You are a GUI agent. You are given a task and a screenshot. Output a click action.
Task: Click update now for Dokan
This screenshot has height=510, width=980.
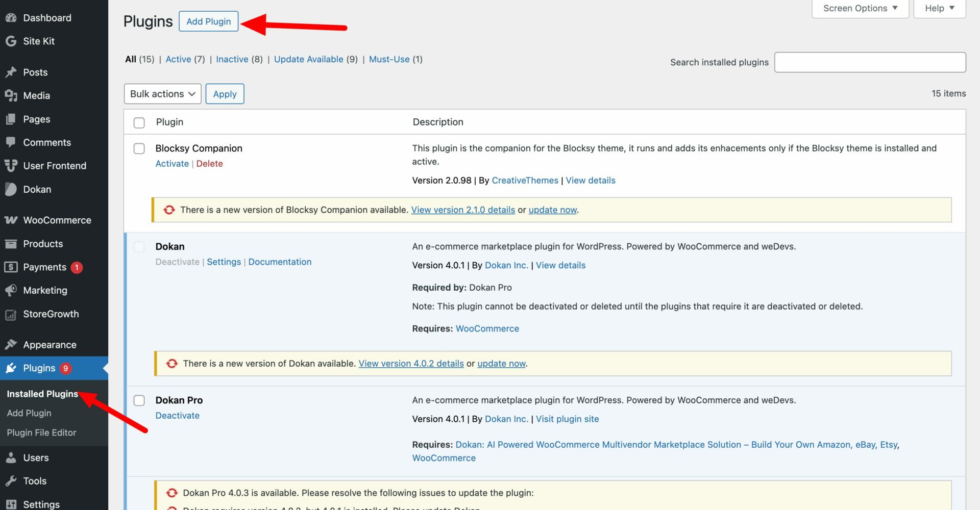501,364
